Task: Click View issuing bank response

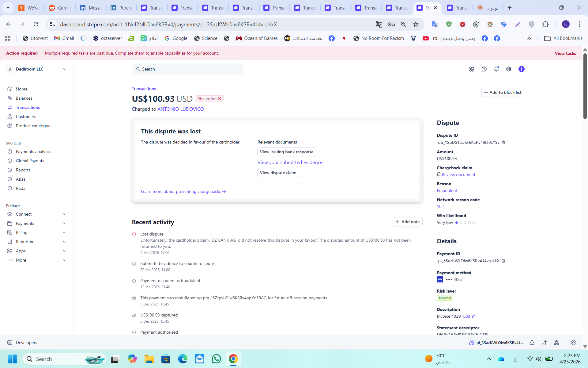Action: (x=287, y=152)
